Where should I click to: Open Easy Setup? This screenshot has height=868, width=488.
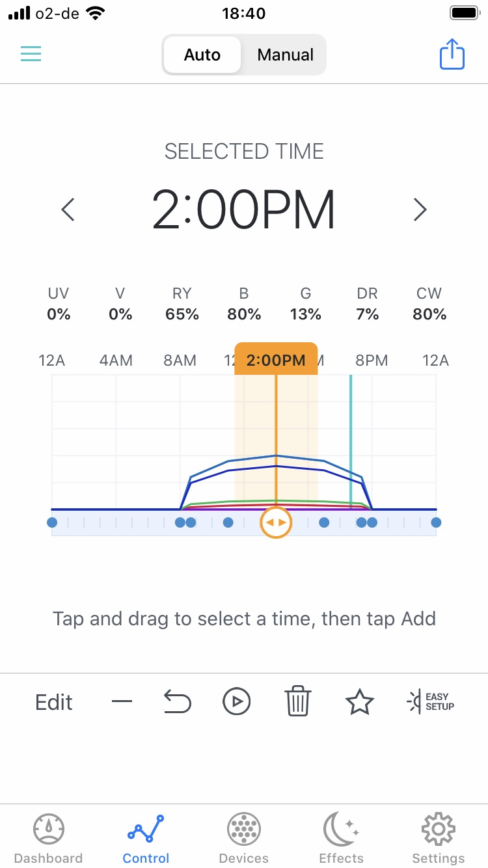(x=431, y=702)
